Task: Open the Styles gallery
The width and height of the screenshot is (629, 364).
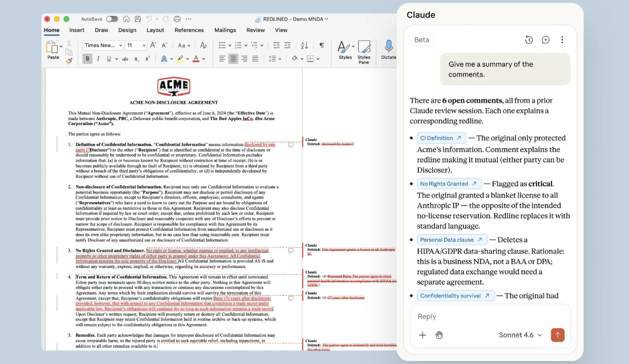Action: coord(345,50)
